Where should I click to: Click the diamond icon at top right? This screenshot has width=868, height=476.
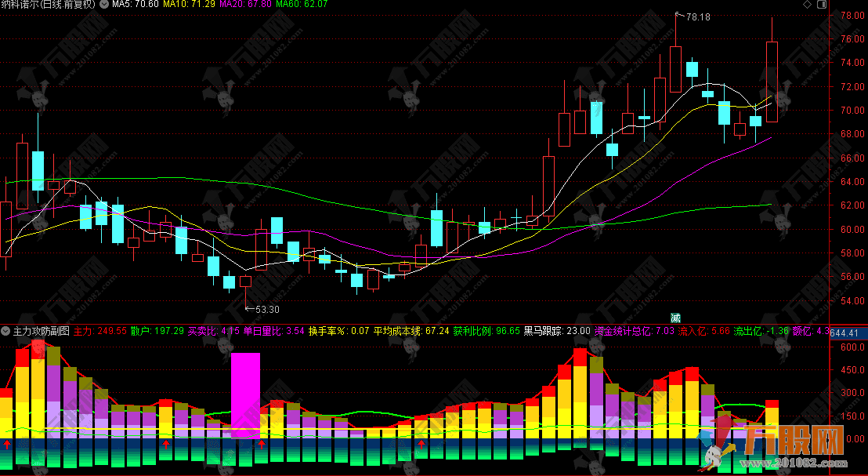click(807, 5)
